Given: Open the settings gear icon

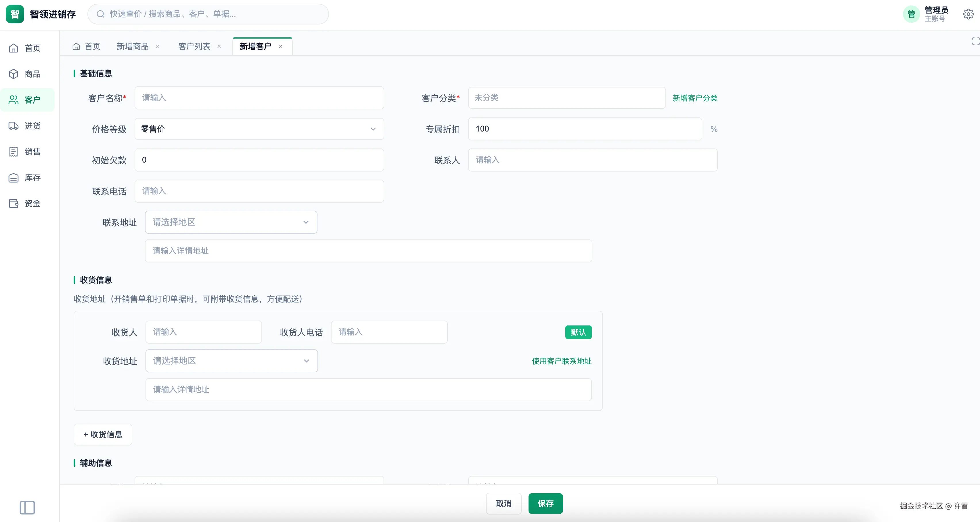Looking at the screenshot, I should [968, 14].
